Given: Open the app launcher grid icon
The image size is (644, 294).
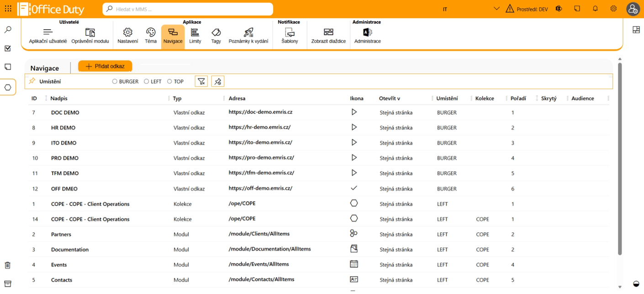Looking at the screenshot, I should pos(8,9).
